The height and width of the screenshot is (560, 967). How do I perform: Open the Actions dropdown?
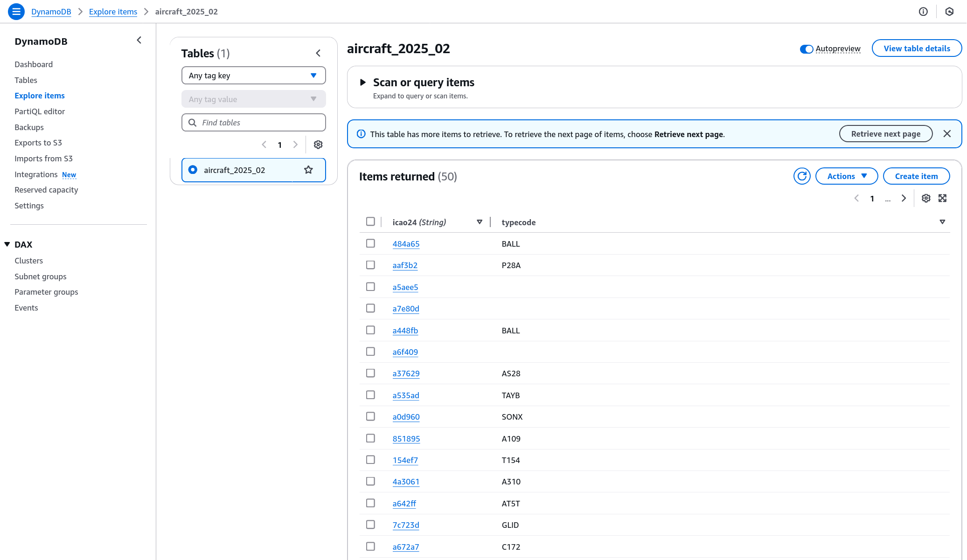click(847, 176)
